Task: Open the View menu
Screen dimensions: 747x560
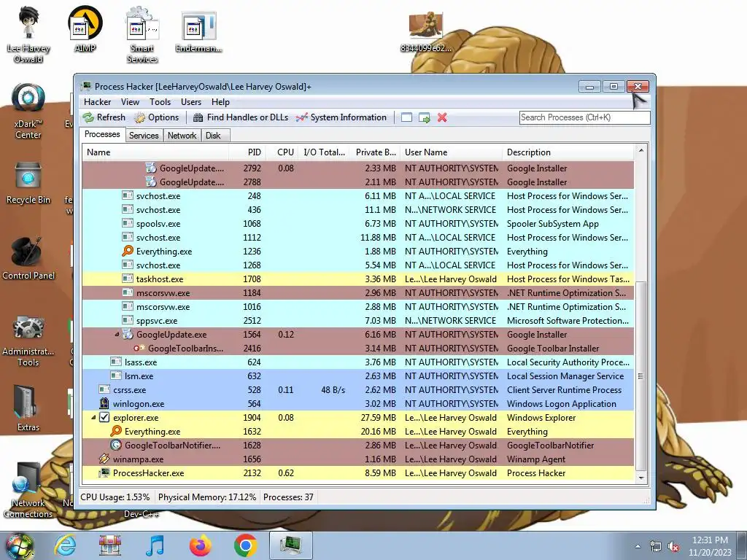Action: 130,102
